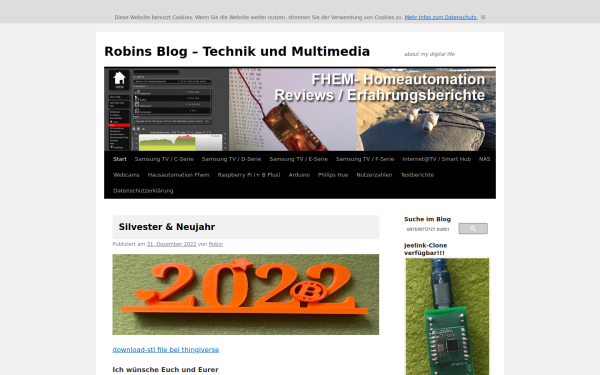Click the text 'Ich wünsche Euch und Eurer'
This screenshot has height=375, width=600.
click(165, 370)
